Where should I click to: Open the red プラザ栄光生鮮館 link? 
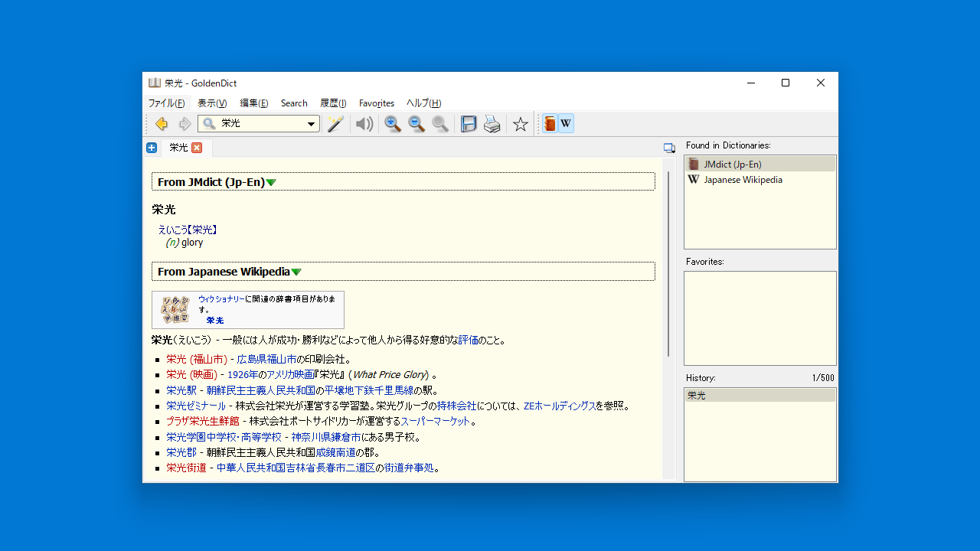coord(203,422)
